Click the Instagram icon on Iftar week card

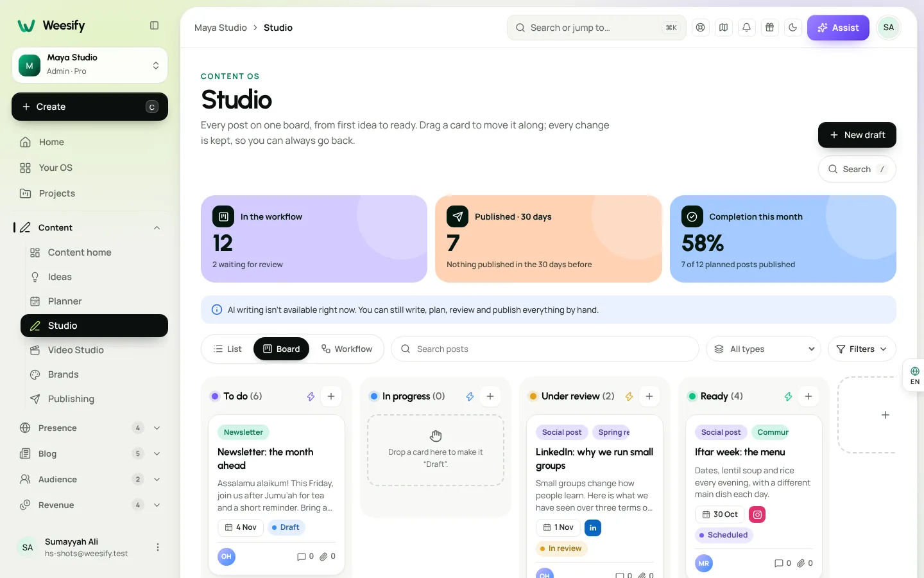tap(757, 514)
